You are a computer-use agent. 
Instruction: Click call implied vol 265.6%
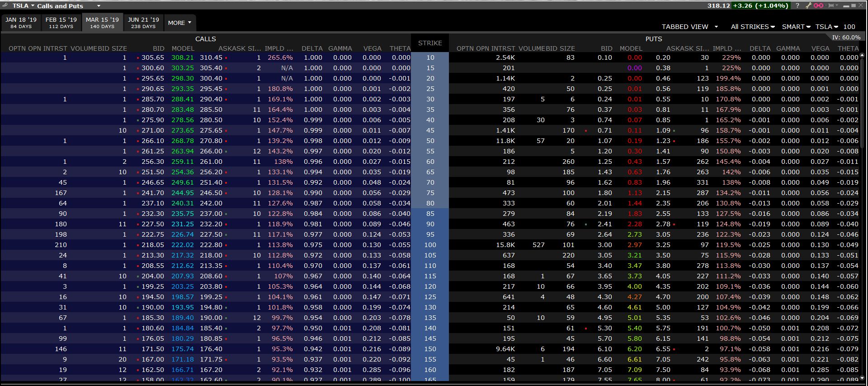(280, 57)
